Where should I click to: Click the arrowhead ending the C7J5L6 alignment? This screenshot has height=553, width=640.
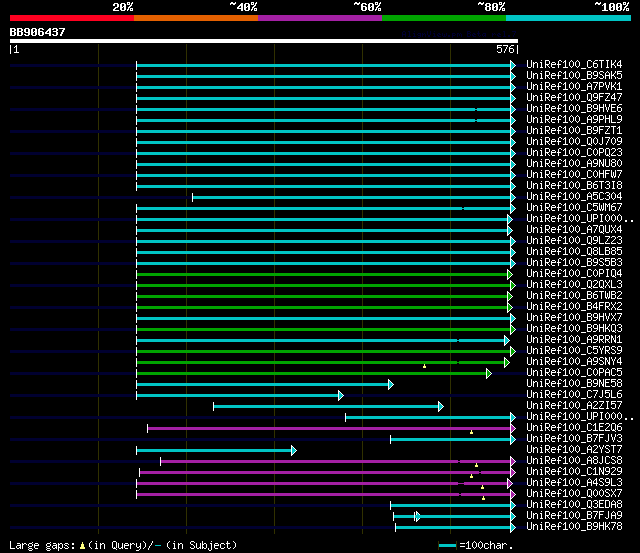click(x=341, y=395)
